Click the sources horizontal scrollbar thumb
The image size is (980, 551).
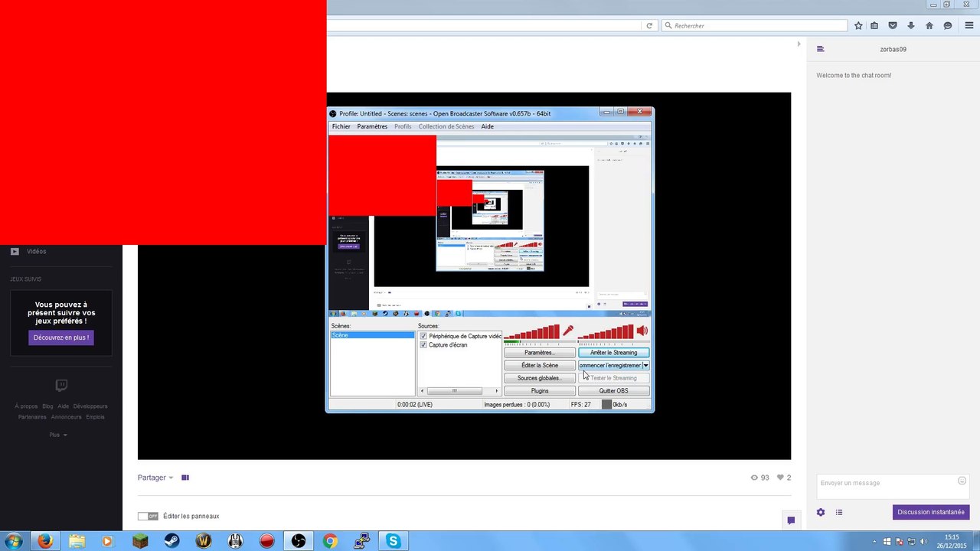click(x=454, y=391)
